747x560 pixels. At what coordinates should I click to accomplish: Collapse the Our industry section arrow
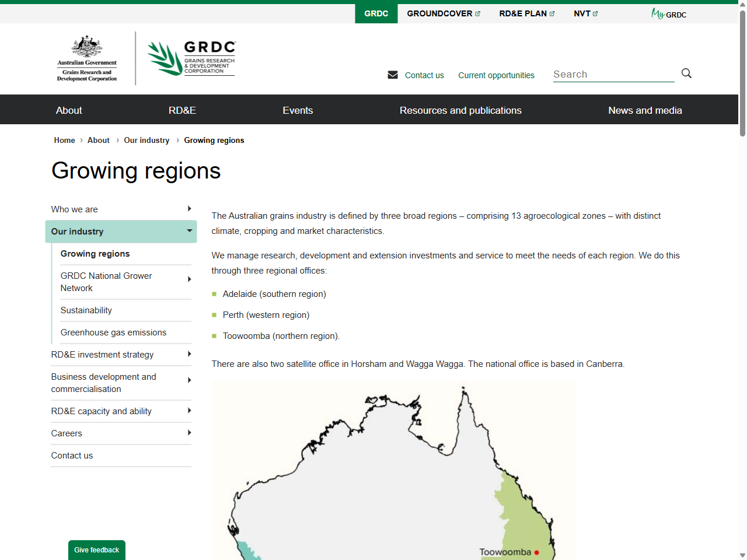(x=189, y=231)
